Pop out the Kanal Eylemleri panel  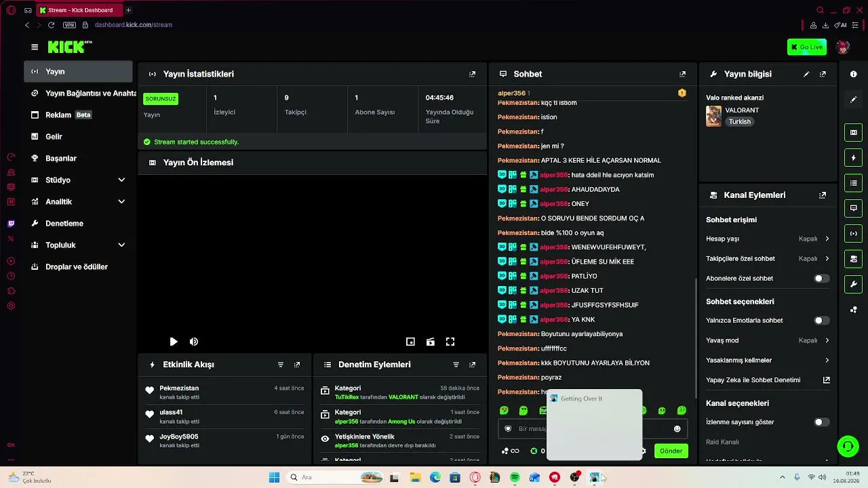click(x=823, y=195)
